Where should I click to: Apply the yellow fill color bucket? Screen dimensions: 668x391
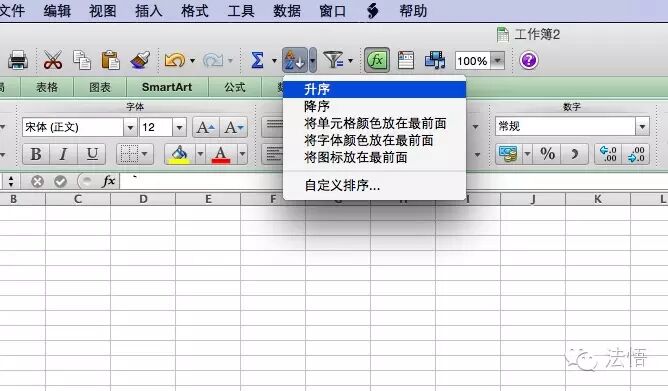180,154
